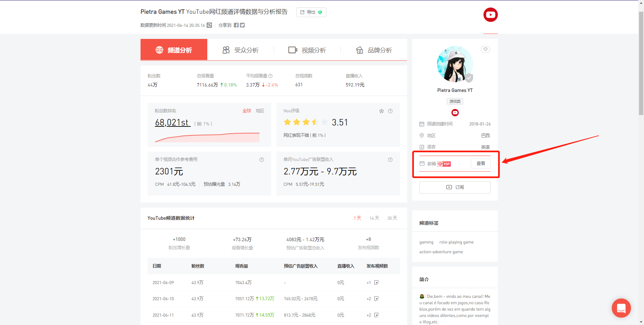Click the red YouTube logo at top right
The width and height of the screenshot is (644, 325).
pos(490,15)
